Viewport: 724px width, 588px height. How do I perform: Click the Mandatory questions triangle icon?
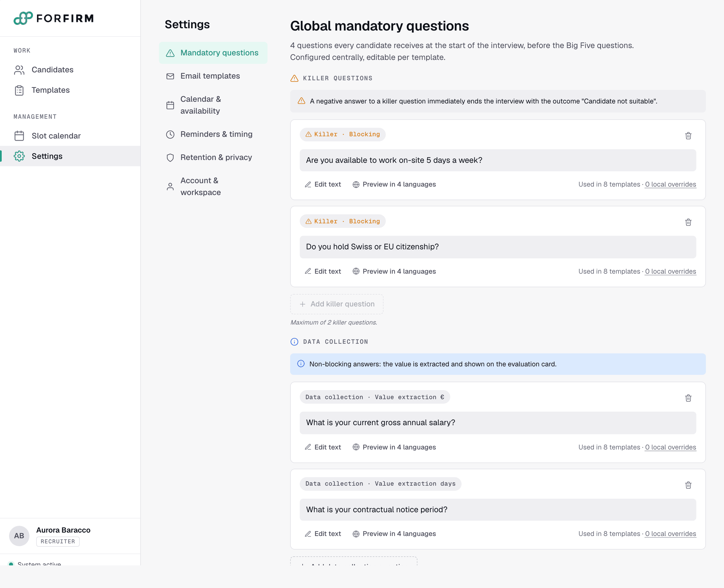[170, 53]
